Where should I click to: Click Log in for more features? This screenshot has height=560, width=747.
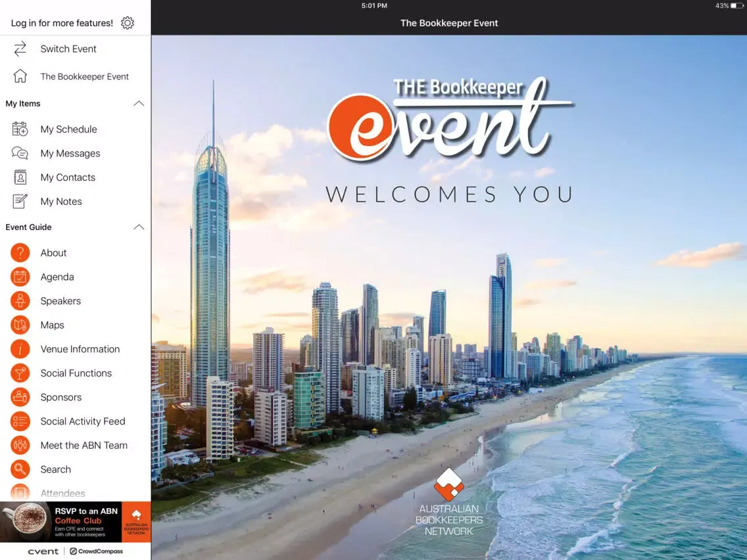(62, 23)
